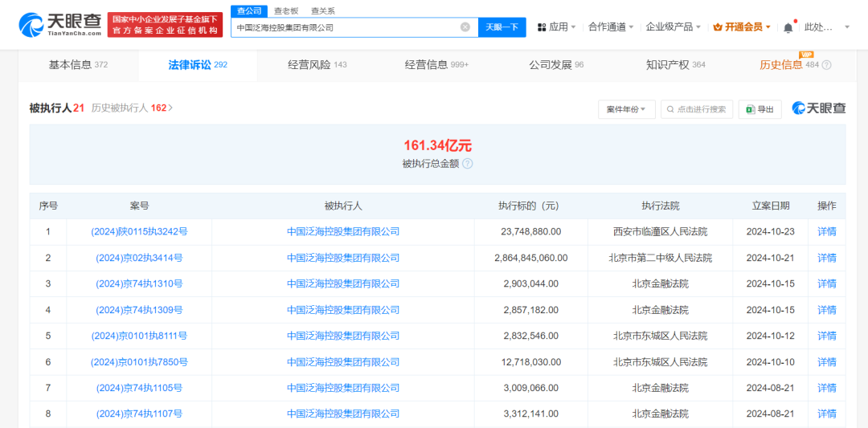Click company name link in row 1
The width and height of the screenshot is (868, 428).
pos(343,232)
